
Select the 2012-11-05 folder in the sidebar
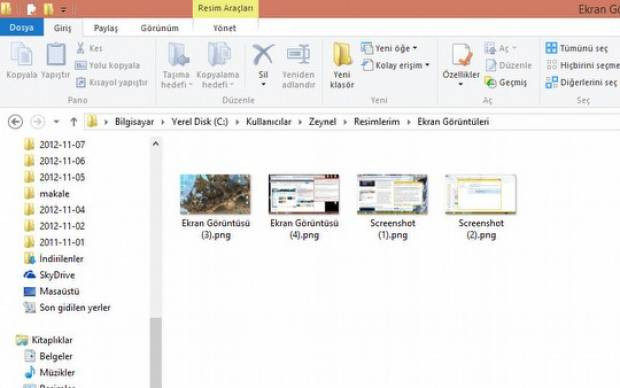click(x=54, y=177)
